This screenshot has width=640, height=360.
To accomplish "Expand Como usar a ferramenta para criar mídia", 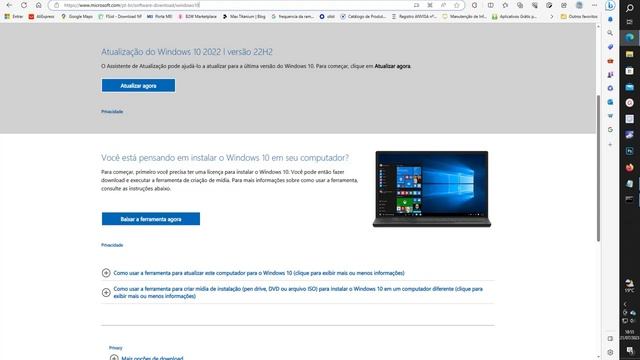I will click(x=292, y=292).
